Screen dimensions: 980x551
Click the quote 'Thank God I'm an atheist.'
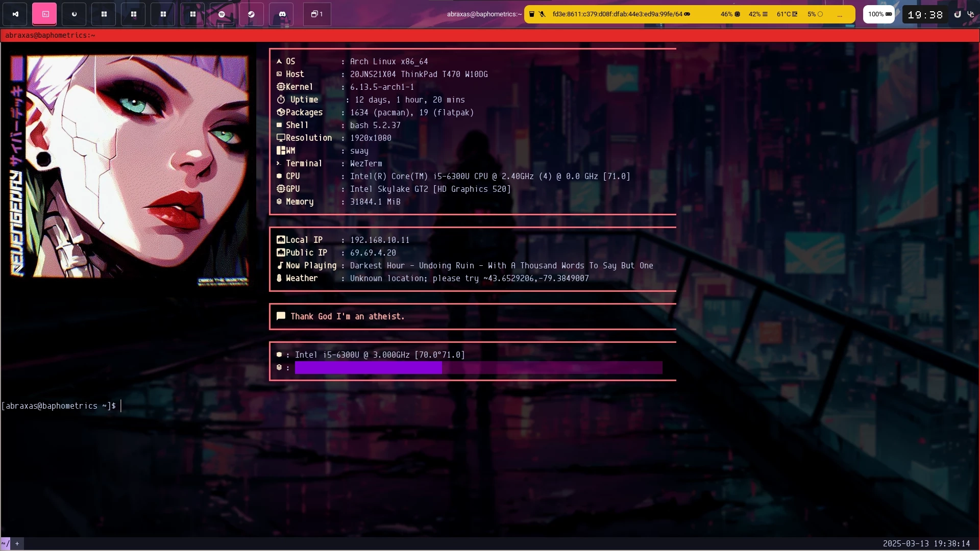pyautogui.click(x=347, y=317)
